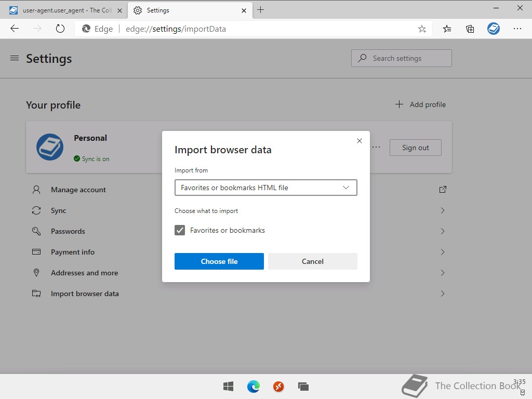Screen dimensions: 532x399
Task: Expand the Sync settings chevron
Action: (x=443, y=210)
